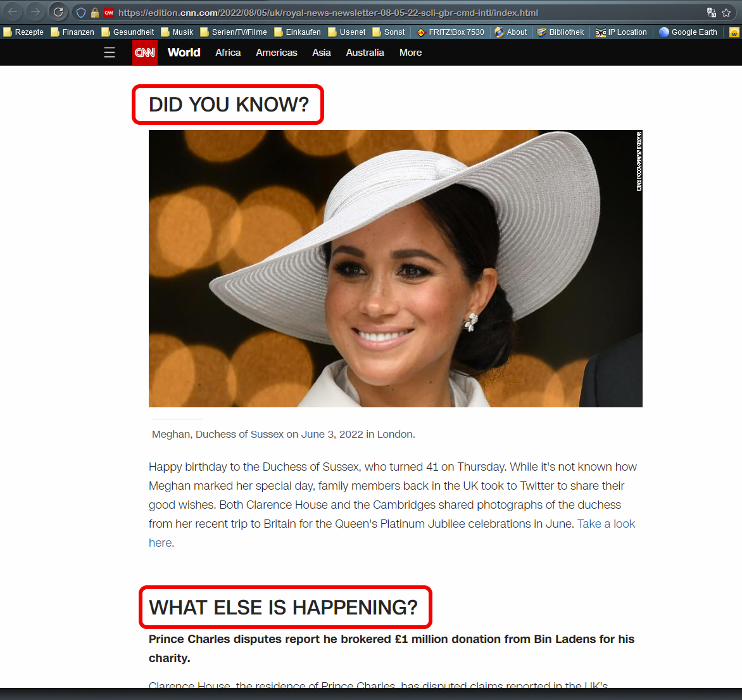Reload the page with the refresh icon
The image size is (742, 700).
coord(58,12)
